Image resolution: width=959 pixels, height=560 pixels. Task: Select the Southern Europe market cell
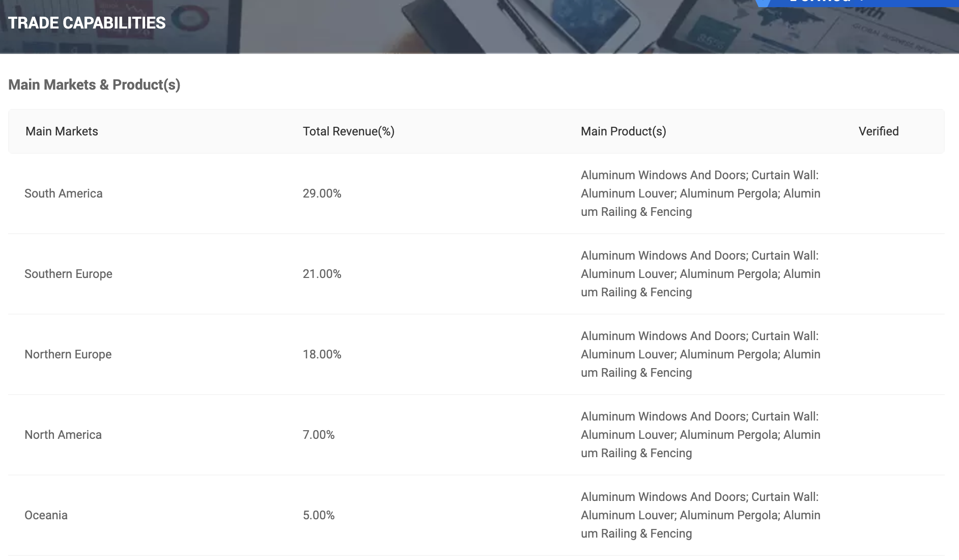tap(68, 274)
